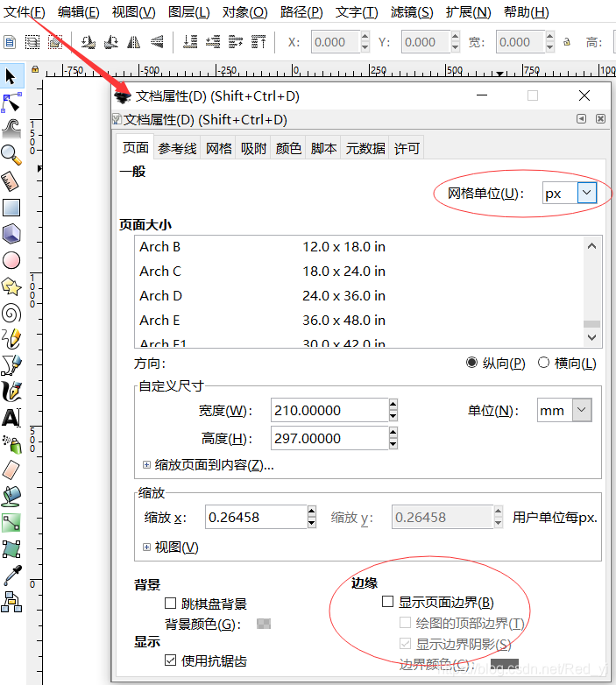Select the Color Dropper tool
Screen dimensions: 616x685
[12, 576]
